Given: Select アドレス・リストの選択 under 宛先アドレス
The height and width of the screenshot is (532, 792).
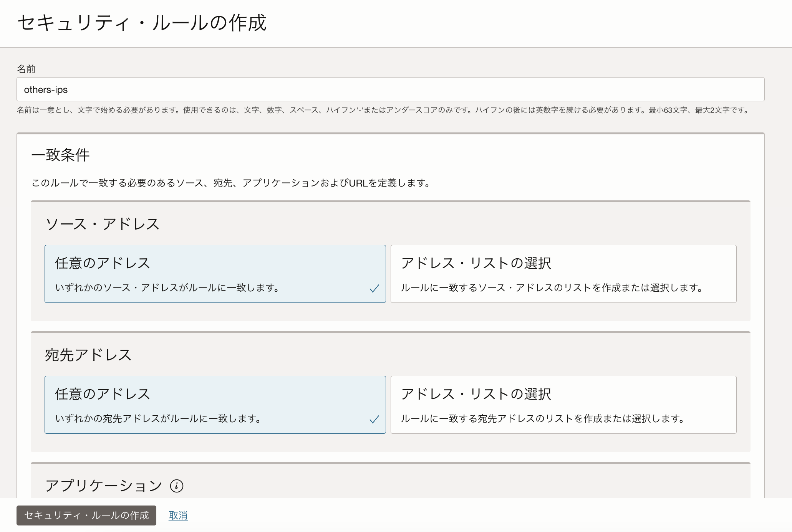Looking at the screenshot, I should click(x=563, y=405).
